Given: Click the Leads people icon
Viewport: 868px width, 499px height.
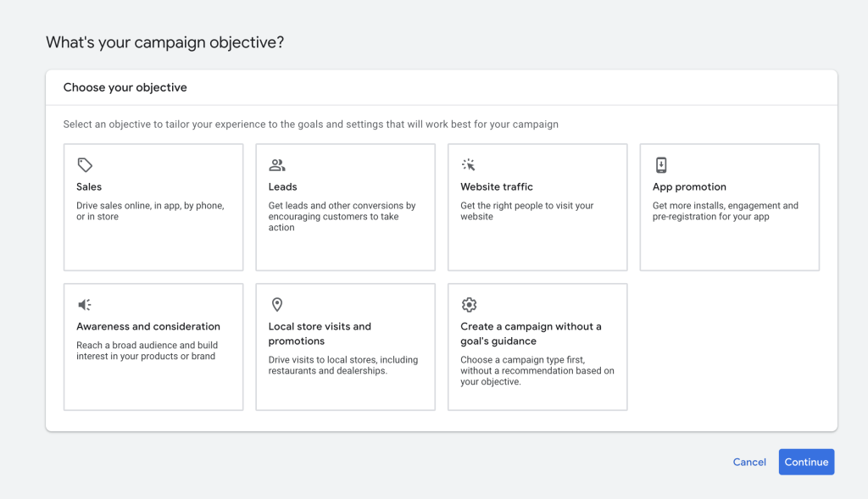Looking at the screenshot, I should pyautogui.click(x=277, y=165).
